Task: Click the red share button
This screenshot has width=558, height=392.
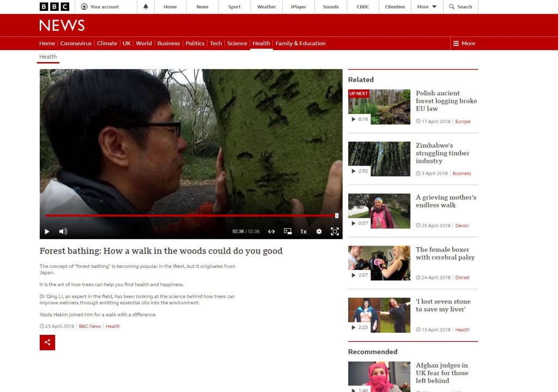Action: (47, 342)
